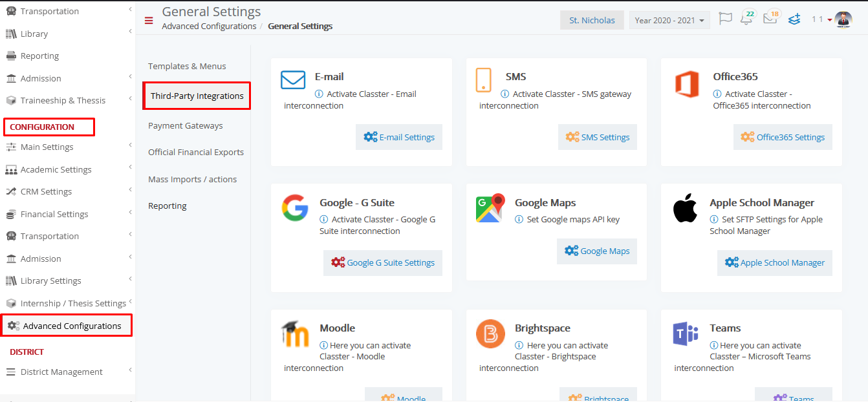
Task: Click the info icon in the Moodle description
Action: (x=324, y=346)
